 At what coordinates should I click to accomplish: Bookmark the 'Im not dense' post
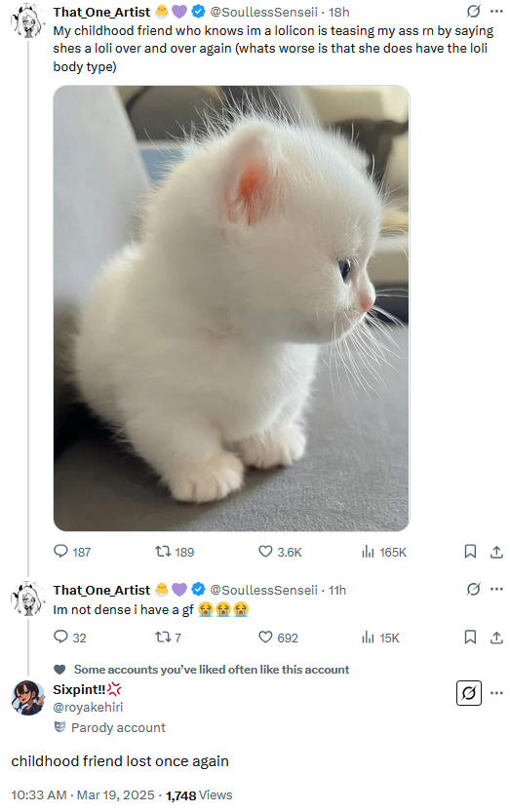click(470, 637)
